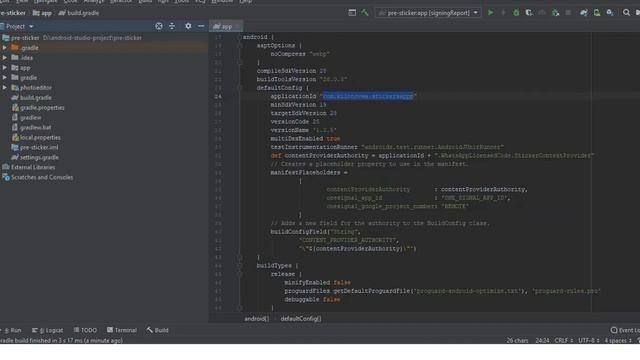The image size is (640, 360).
Task: Click the Apply Changes icon after Run
Action: [x=503, y=13]
